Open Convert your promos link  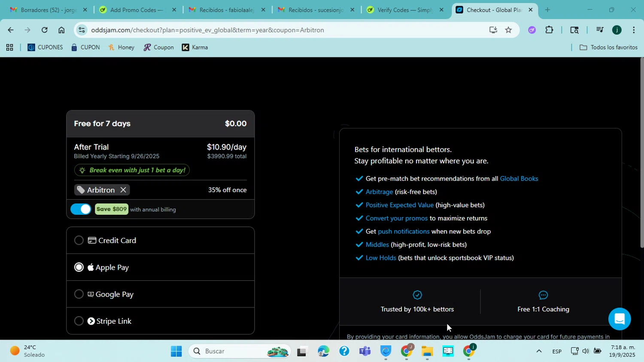point(396,219)
